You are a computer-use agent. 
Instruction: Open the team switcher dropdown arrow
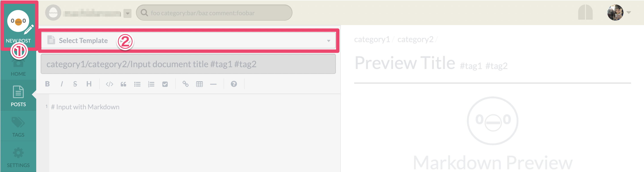point(127,13)
